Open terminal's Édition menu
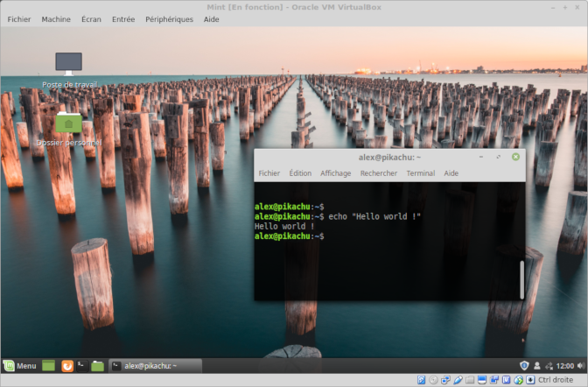 click(300, 173)
